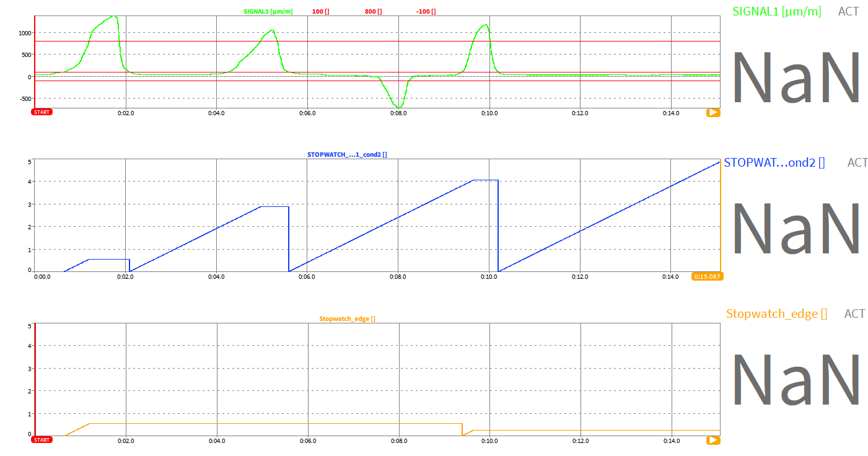Click the SIGNAL1 [µm/m] digital meter title
Image resolution: width=868 pixels, height=456 pixels.
coord(776,11)
